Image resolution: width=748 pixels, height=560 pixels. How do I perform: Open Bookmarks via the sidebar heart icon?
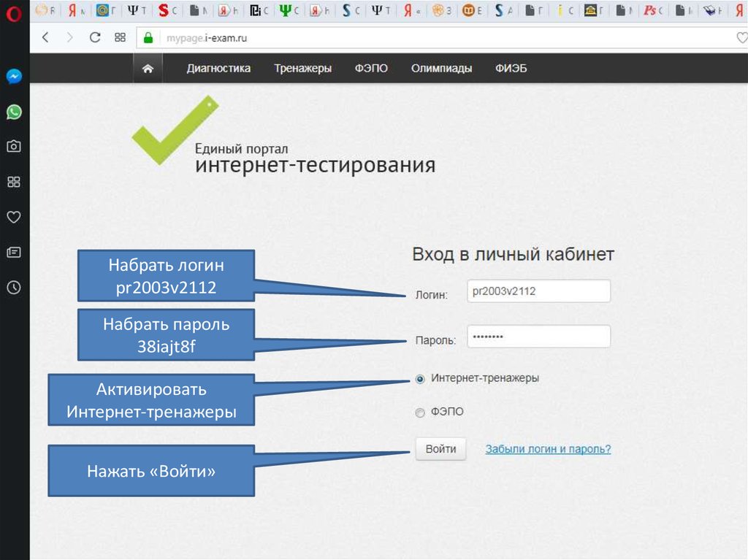[x=14, y=217]
